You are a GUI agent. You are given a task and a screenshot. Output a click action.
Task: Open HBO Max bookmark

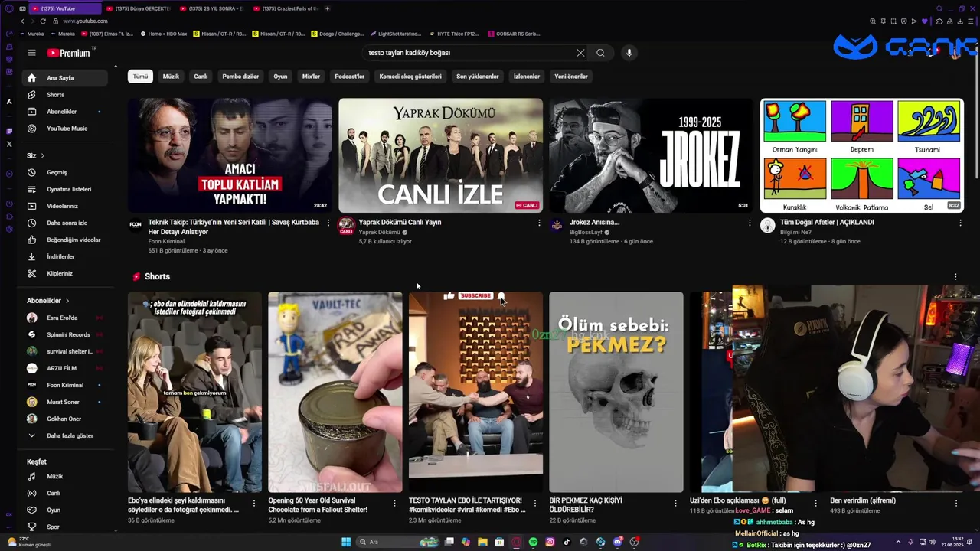coord(163,34)
